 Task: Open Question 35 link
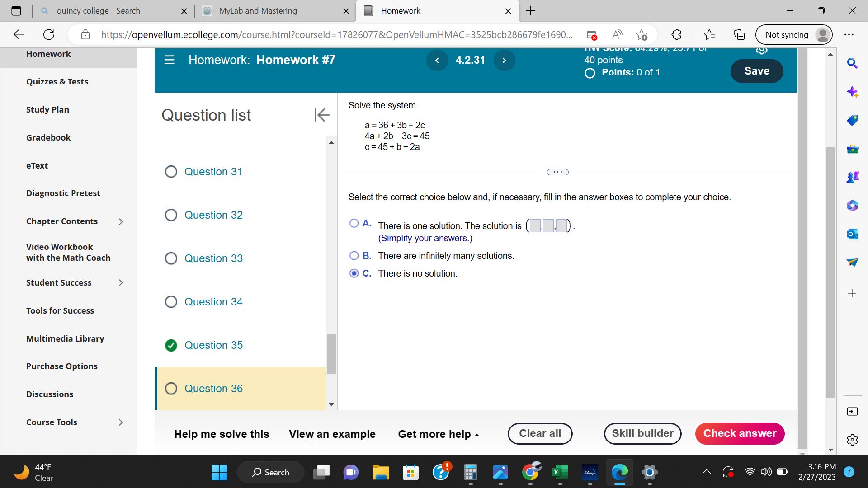click(x=213, y=345)
